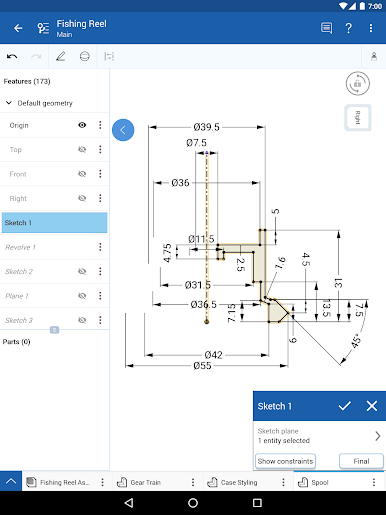
Task: Select the Ø42 dimension
Action: click(x=213, y=355)
